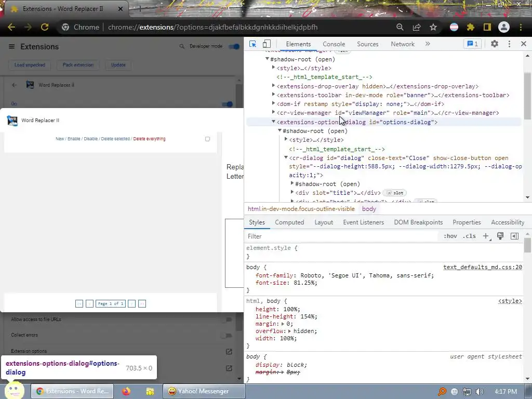Toggle Developer mode switch

234,46
